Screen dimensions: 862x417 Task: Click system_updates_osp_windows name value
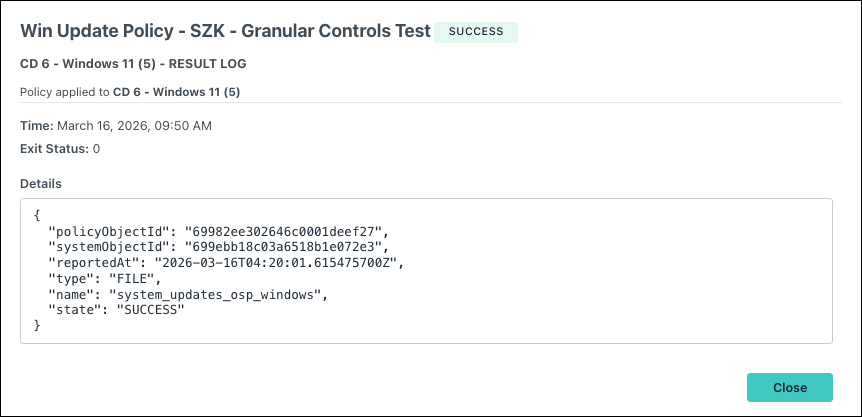click(215, 294)
